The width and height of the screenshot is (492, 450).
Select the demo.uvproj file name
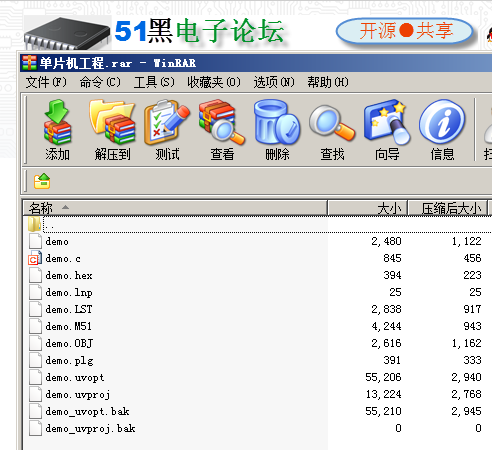(x=78, y=394)
